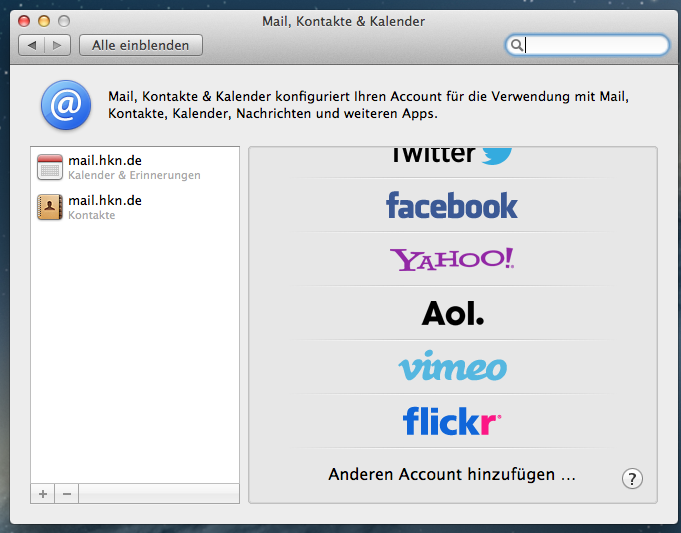Click the blue @ preference pane icon

(x=65, y=106)
